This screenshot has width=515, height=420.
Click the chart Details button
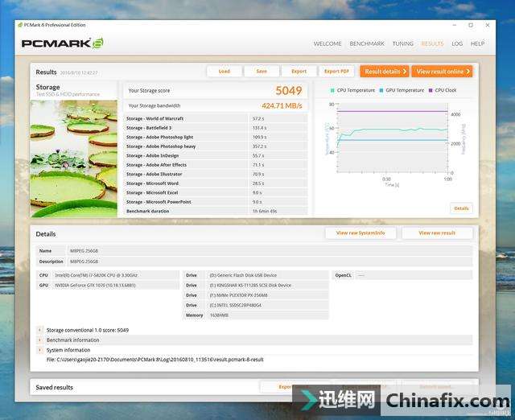(x=461, y=208)
